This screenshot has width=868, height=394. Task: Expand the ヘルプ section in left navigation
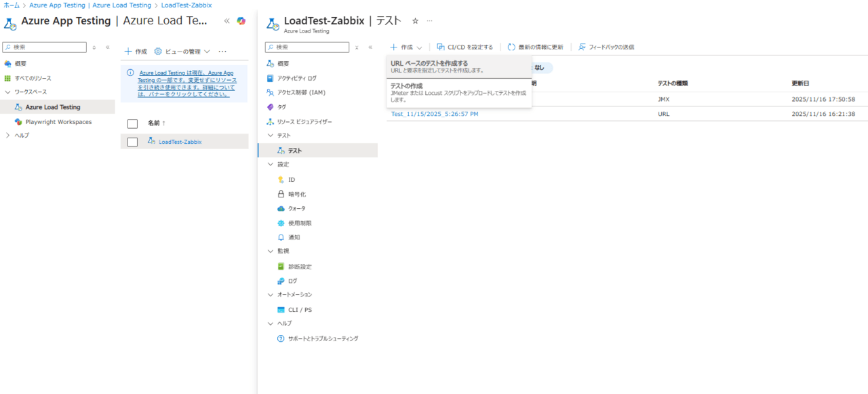(x=7, y=135)
